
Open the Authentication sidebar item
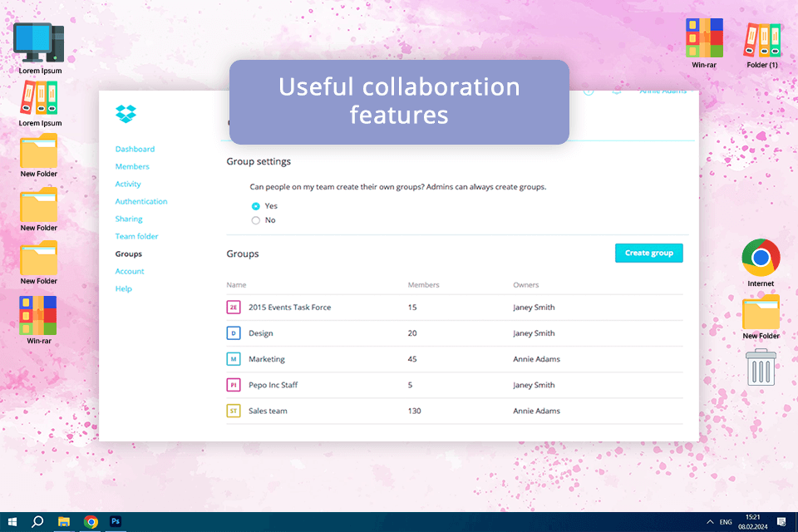pos(141,202)
